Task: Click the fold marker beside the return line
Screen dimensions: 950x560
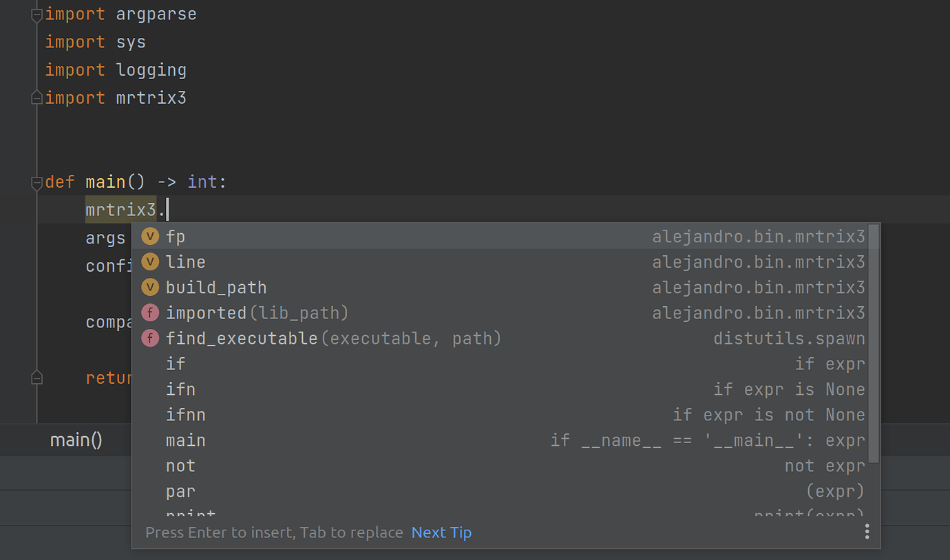Action: click(36, 377)
